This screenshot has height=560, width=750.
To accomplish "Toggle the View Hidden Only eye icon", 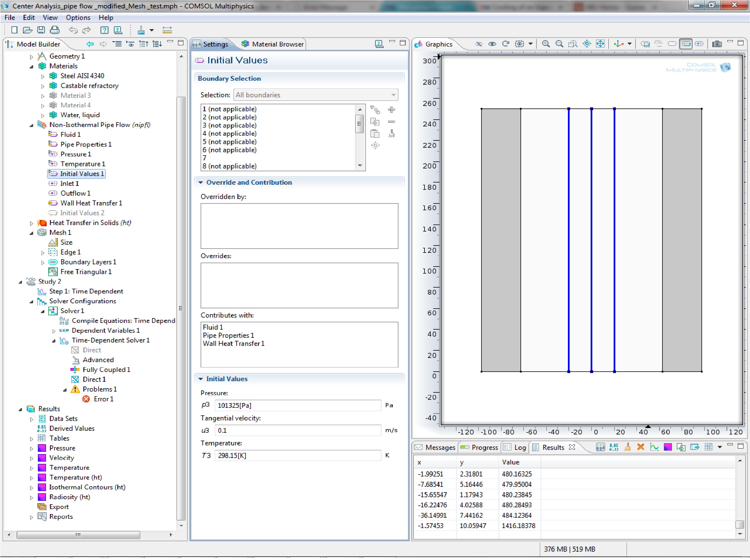I will click(x=492, y=44).
